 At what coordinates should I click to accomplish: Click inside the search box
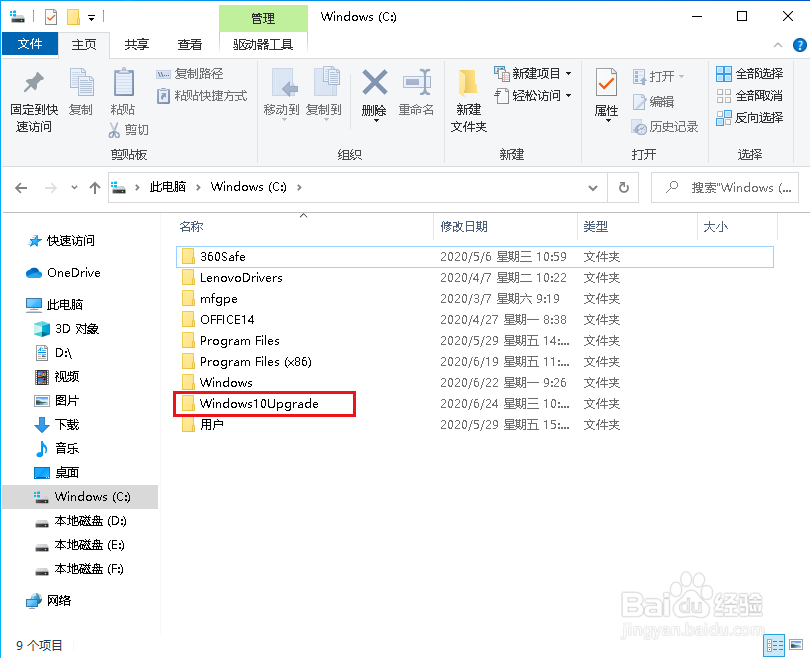tap(730, 187)
